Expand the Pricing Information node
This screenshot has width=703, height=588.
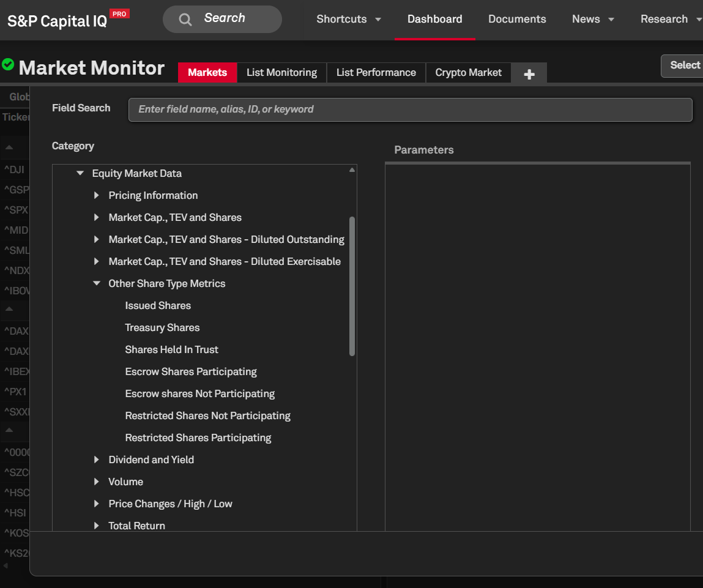(97, 196)
